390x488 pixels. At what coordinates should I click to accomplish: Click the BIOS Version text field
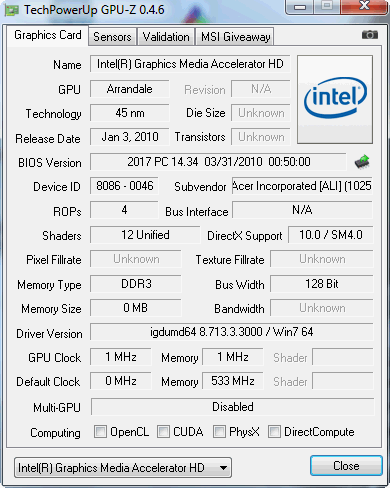coord(218,162)
